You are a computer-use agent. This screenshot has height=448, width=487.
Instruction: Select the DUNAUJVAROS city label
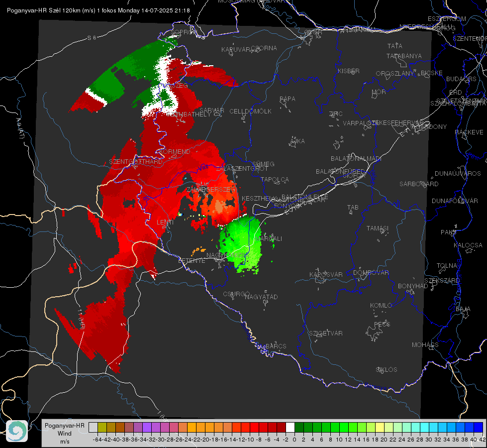coord(458,173)
